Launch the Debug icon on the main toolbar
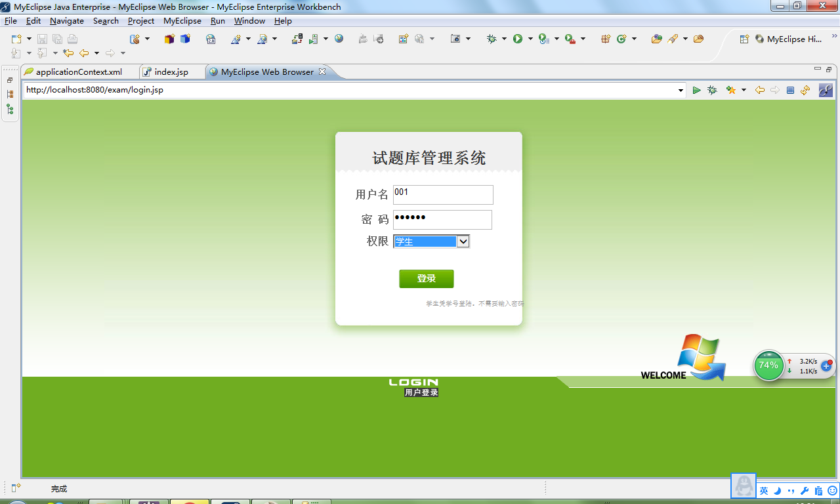Screen dimensions: 840x504 pos(492,39)
